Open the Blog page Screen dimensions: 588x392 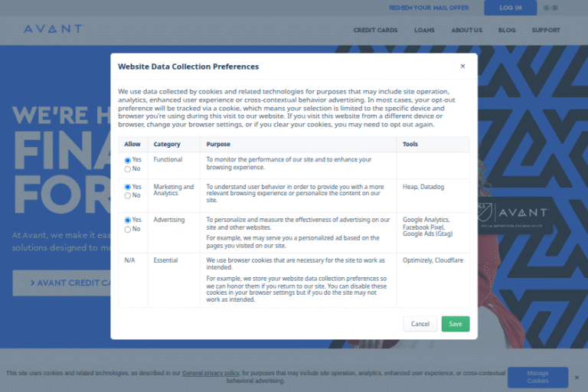[x=506, y=31]
